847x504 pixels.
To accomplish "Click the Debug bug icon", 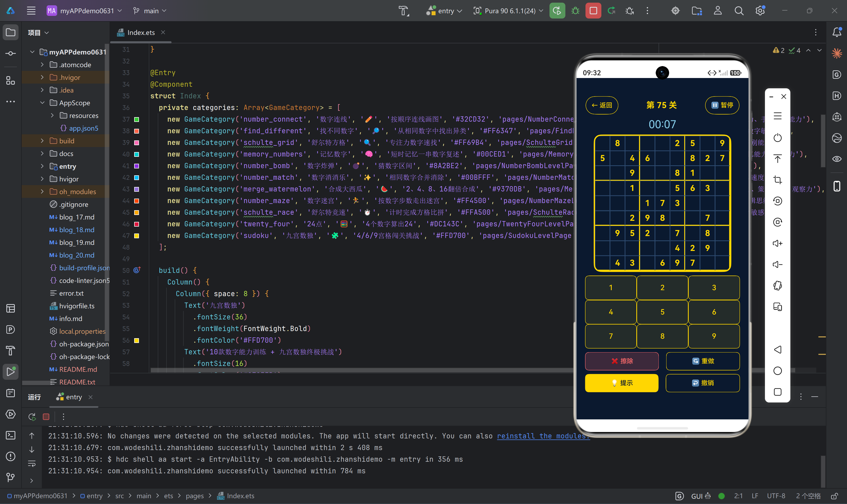I will [575, 11].
